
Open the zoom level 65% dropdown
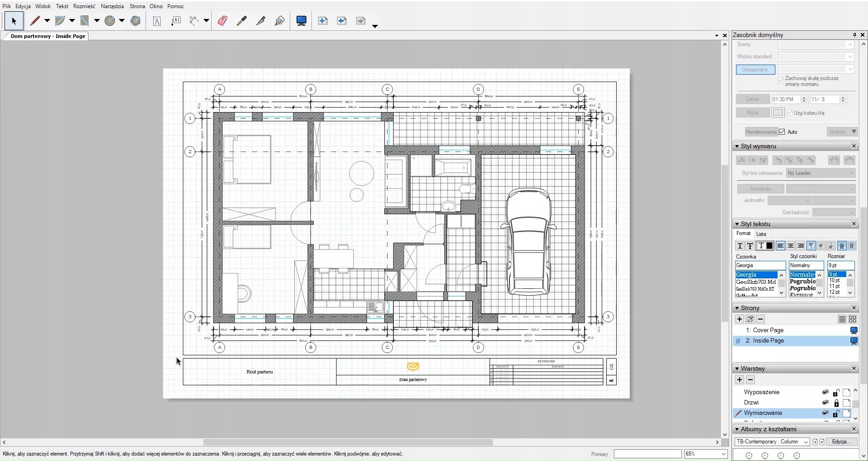coord(723,454)
